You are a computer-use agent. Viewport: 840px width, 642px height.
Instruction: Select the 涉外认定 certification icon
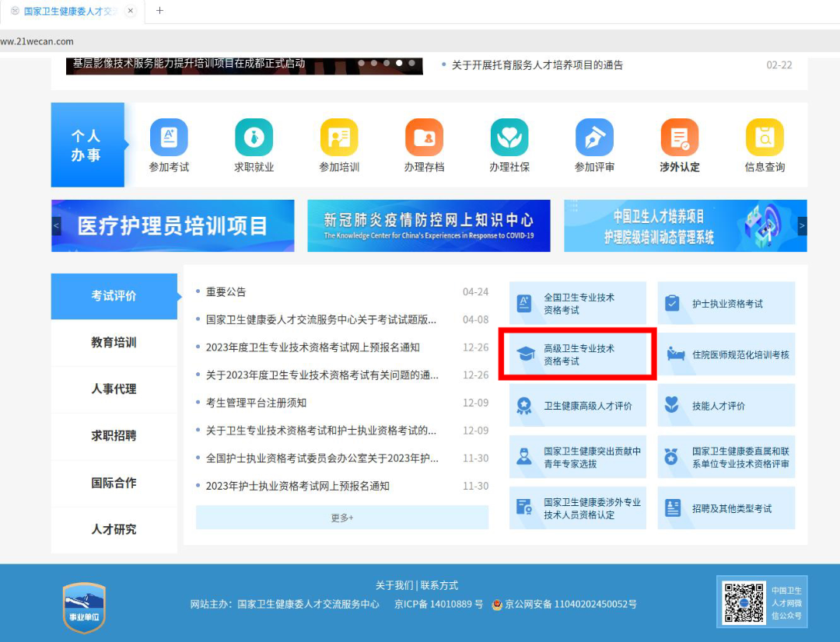click(x=679, y=138)
